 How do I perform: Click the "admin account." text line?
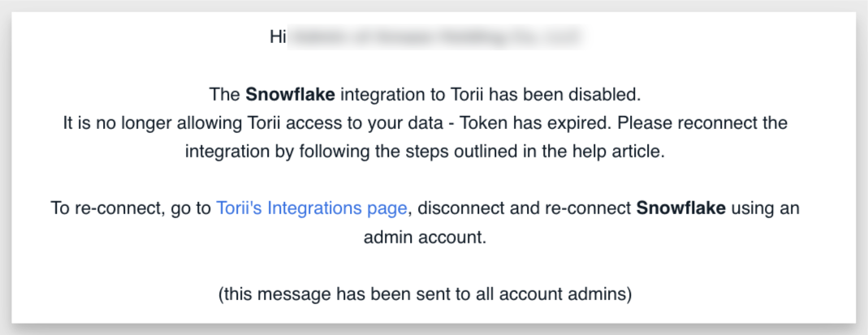coord(425,238)
